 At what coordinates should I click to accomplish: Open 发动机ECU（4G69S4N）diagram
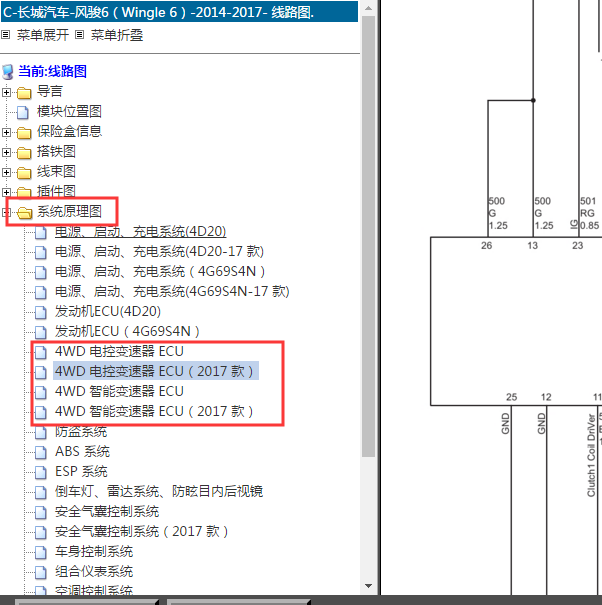click(127, 332)
